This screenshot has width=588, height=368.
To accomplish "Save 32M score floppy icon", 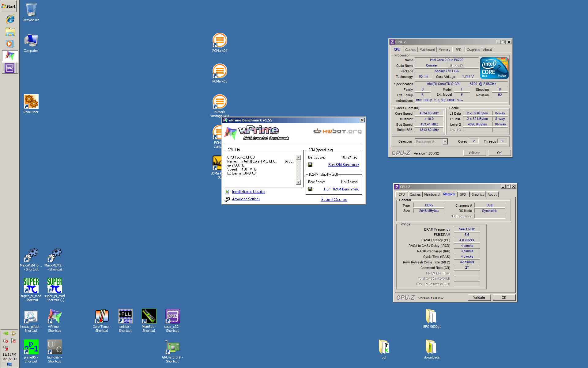I will (310, 165).
